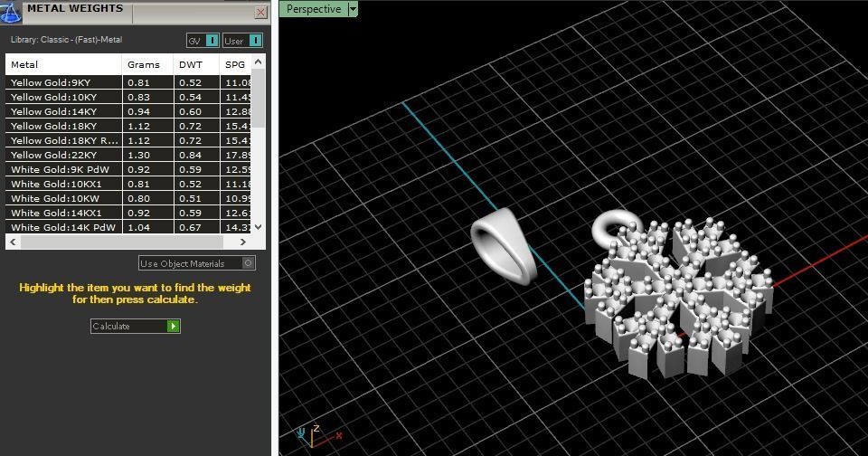Select the pendant bail object in viewport
Screen dimensions: 868x456
pyautogui.click(x=504, y=246)
